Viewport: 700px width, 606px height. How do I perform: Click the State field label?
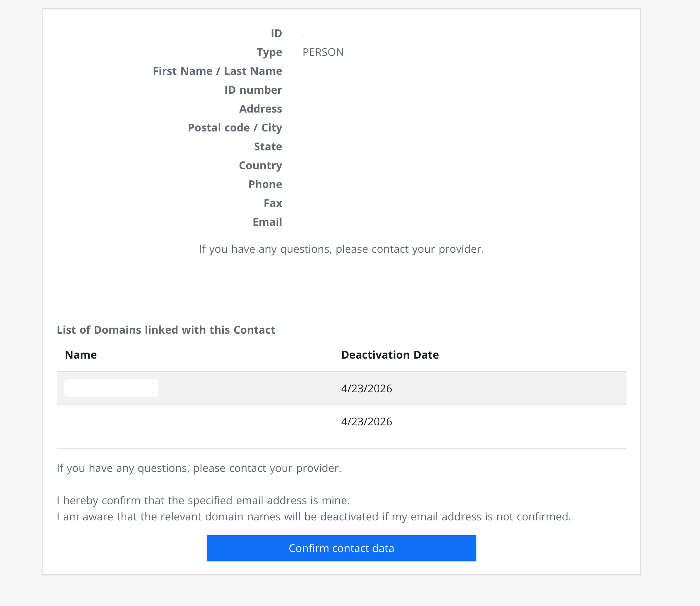pos(268,146)
